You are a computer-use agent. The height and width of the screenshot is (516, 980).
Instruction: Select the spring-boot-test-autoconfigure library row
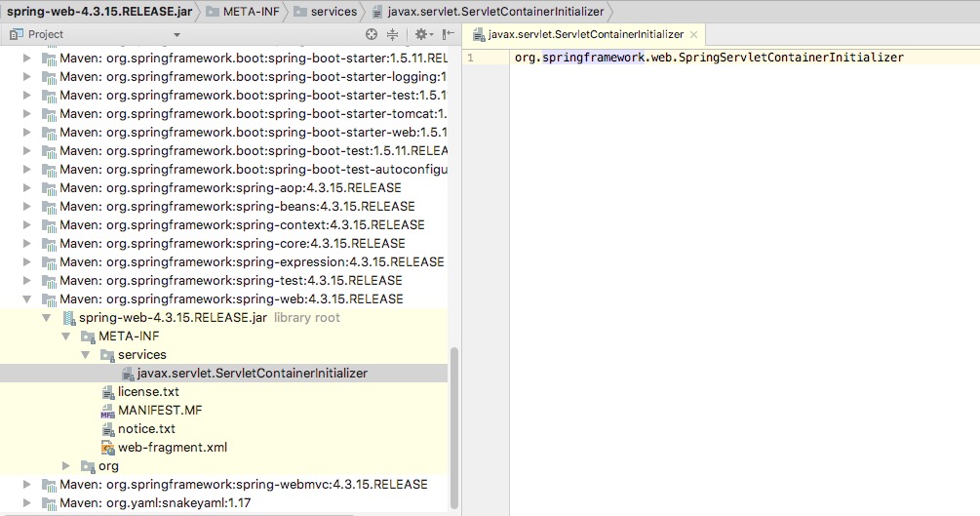(x=223, y=170)
